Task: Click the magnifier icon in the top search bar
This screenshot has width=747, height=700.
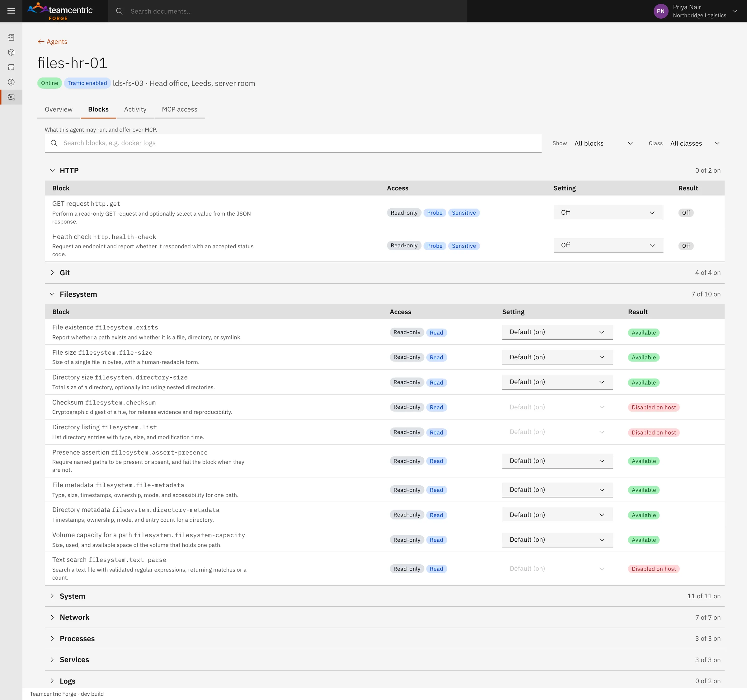Action: pos(120,11)
